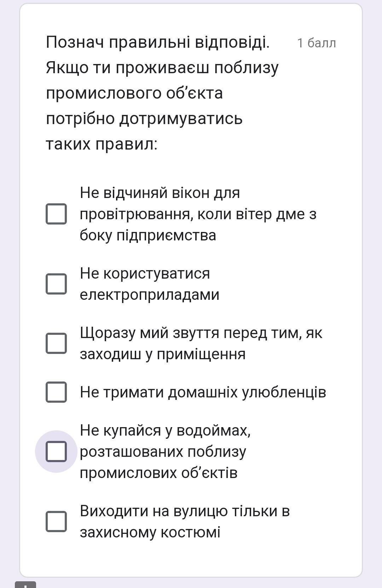The image size is (382, 588).
Task: Click the 'електроприладами' answer label
Action: pyautogui.click(x=150, y=295)
